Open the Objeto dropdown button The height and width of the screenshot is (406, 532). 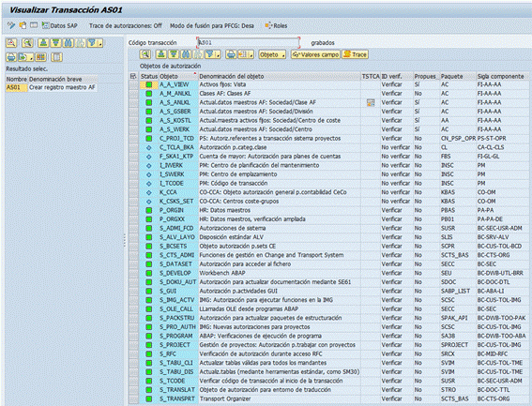[272, 54]
